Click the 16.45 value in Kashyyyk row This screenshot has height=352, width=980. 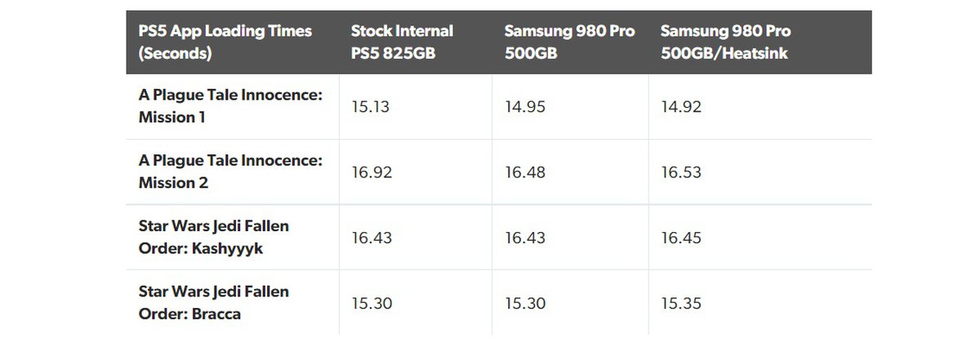[x=682, y=238]
